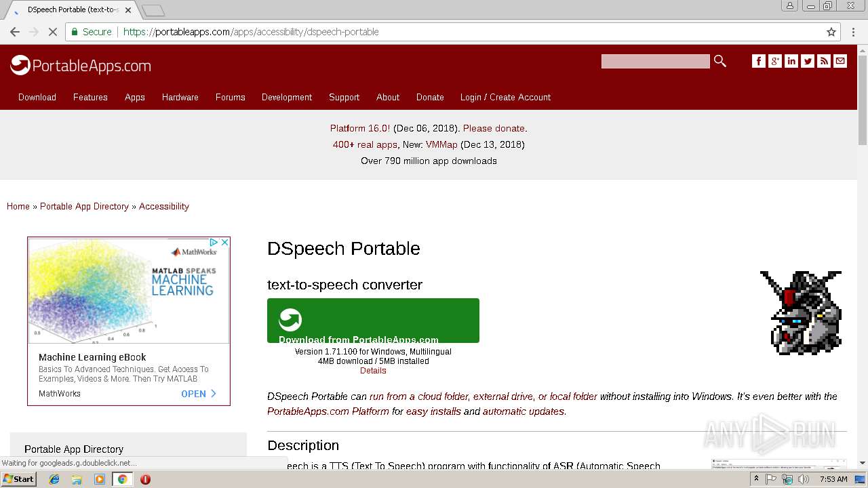Click the green Secure padlock icon
Image resolution: width=868 pixels, height=488 pixels.
tap(75, 32)
